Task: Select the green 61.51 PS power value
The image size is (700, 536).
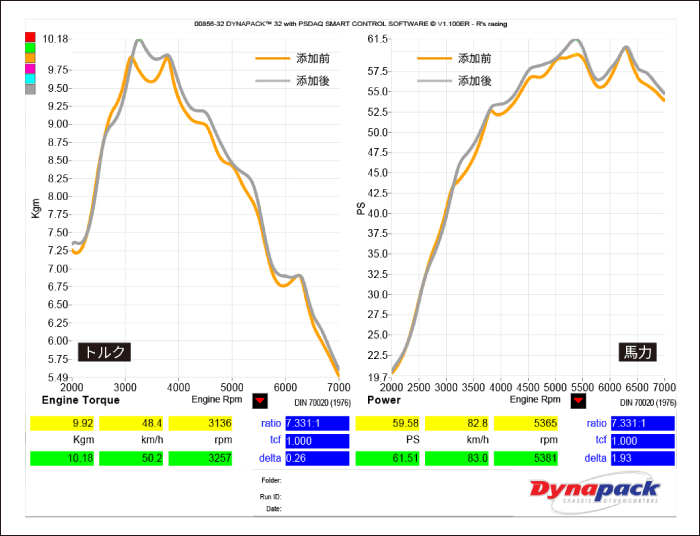Action: pyautogui.click(x=384, y=458)
